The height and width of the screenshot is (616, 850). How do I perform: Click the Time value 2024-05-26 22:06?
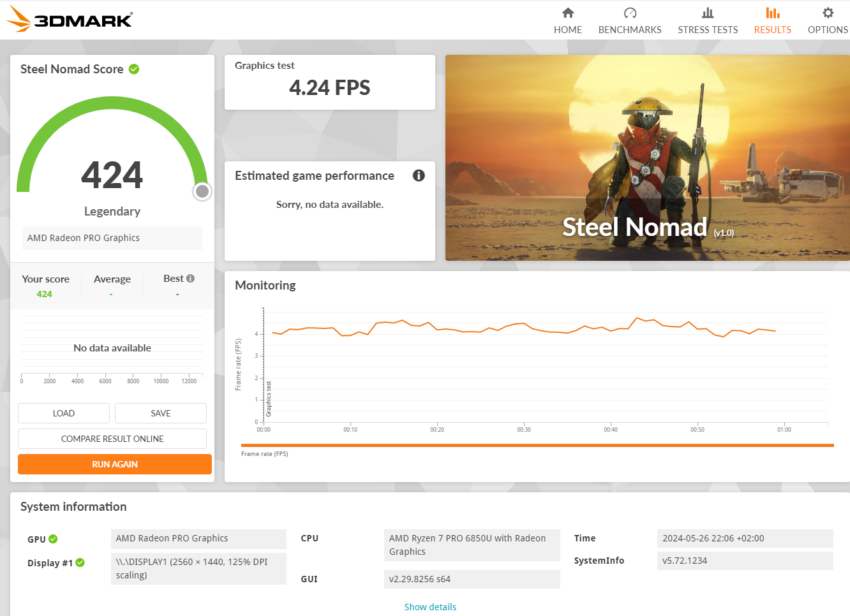(x=745, y=538)
